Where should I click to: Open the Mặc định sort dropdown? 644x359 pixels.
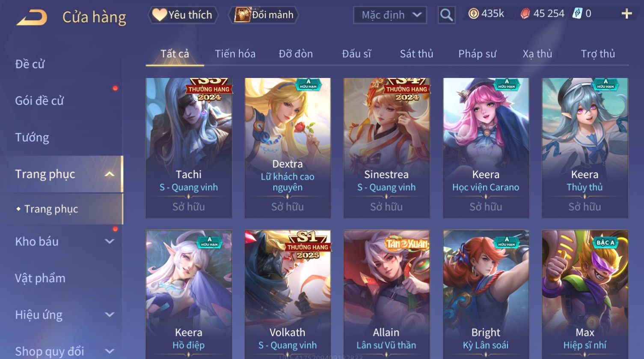[x=390, y=15]
